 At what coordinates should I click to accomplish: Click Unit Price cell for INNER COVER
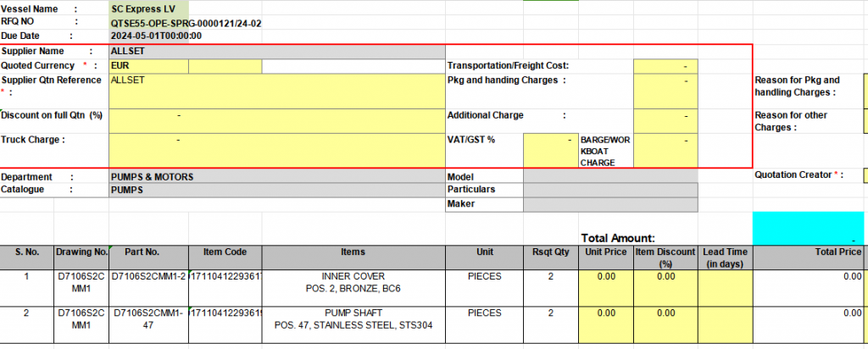pos(604,287)
